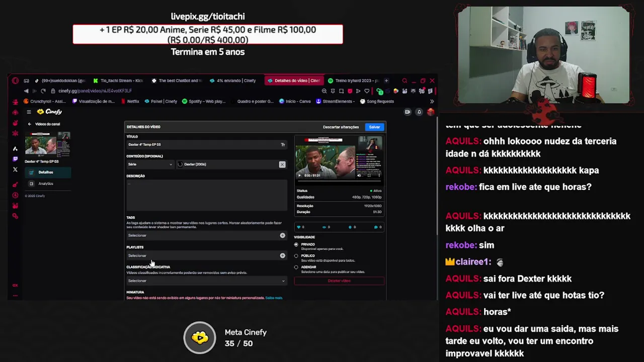Image resolution: width=644 pixels, height=362 pixels.
Task: Open the Netflix bookmark
Action: pos(130,102)
